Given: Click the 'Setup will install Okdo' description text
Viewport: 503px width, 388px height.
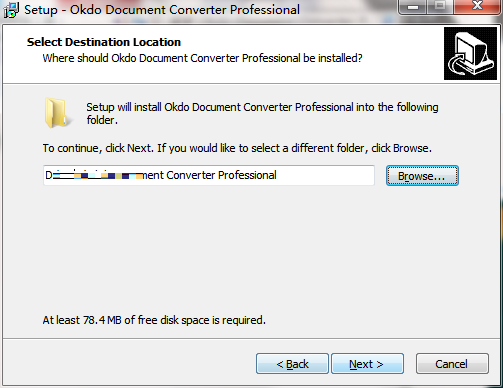Looking at the screenshot, I should tap(262, 113).
